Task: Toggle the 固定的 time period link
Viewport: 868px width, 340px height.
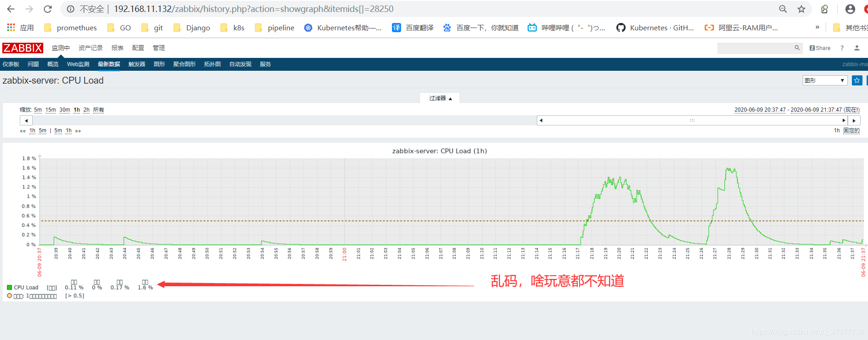Action: (851, 130)
